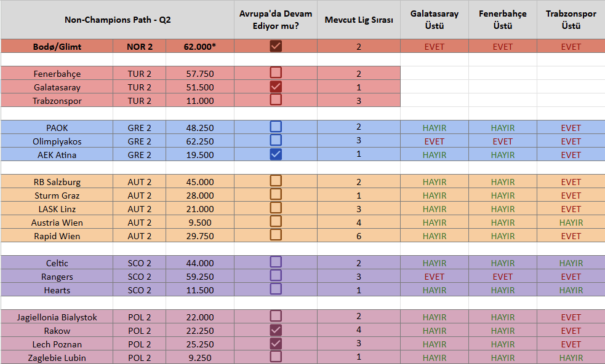Check the Hearts row checkbox
Viewport: 605px width, 364px height.
(276, 289)
